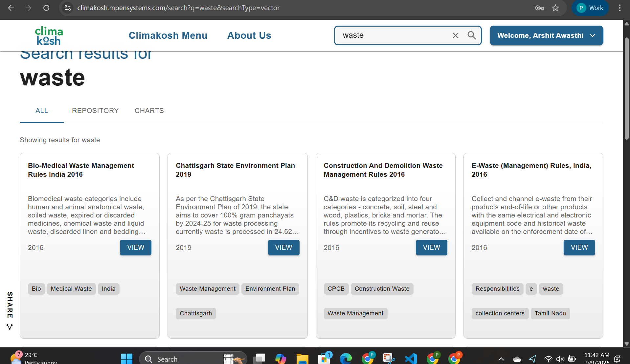View Bio-Medical Waste Management Rules document
The width and height of the screenshot is (630, 364).
(135, 247)
